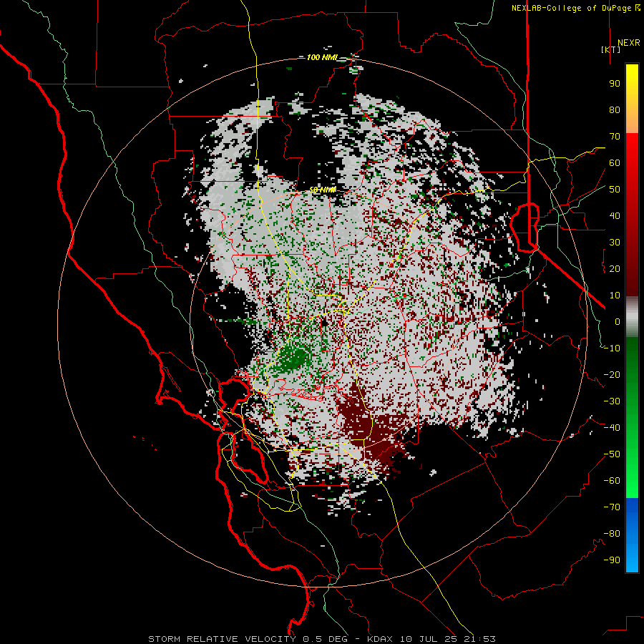Click the positive 90 knot scale label
This screenshot has width=644, height=644.
point(615,84)
